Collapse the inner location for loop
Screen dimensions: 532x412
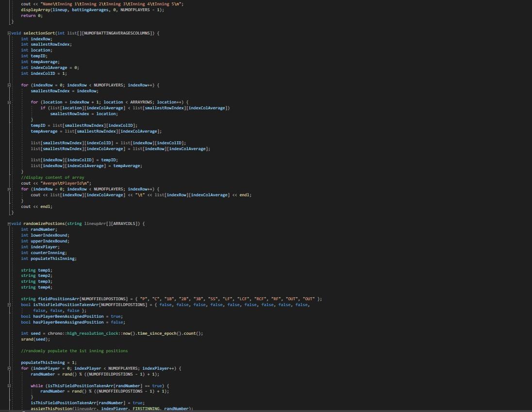[8, 102]
